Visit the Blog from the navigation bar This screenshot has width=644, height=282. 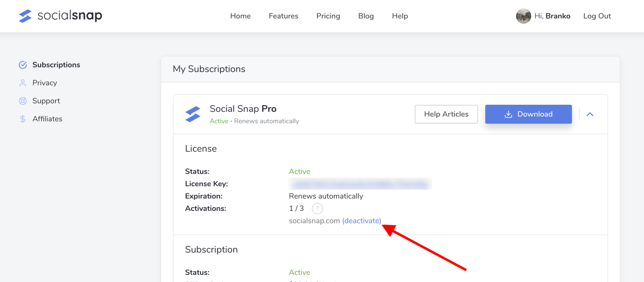pyautogui.click(x=366, y=16)
